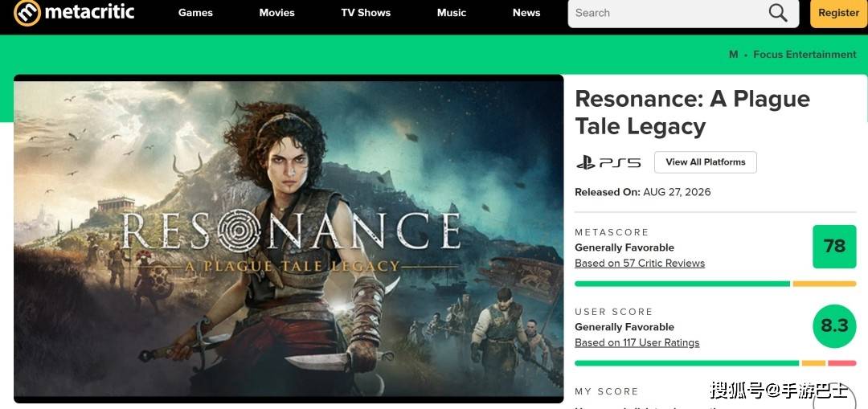The height and width of the screenshot is (409, 868).
Task: Click the Metacritic logo icon
Action: tap(27, 13)
